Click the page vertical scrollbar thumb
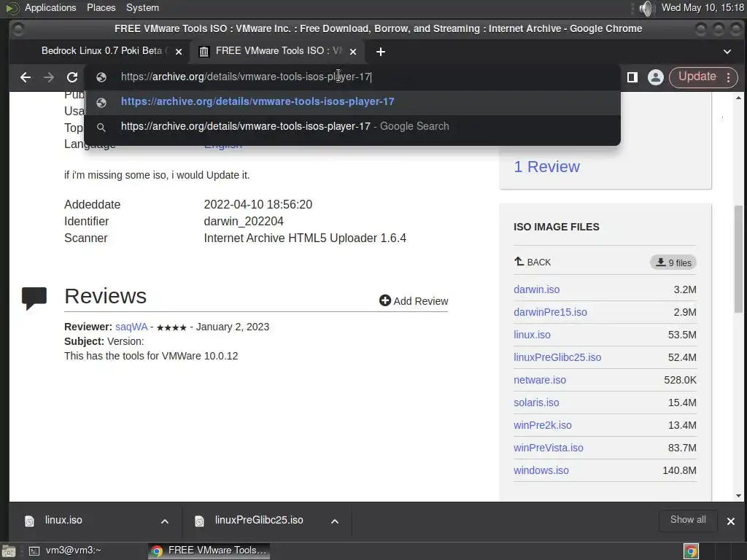 click(738, 259)
